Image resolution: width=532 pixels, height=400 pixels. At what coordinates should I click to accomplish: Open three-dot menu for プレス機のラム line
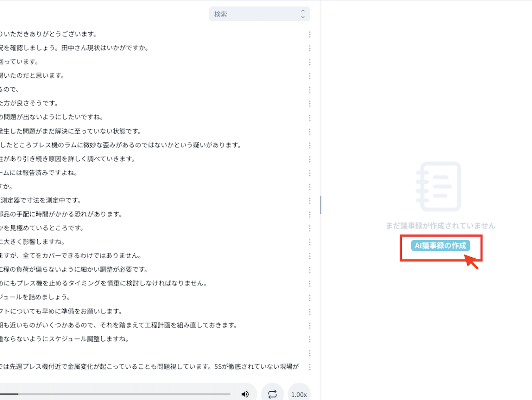[x=310, y=145]
